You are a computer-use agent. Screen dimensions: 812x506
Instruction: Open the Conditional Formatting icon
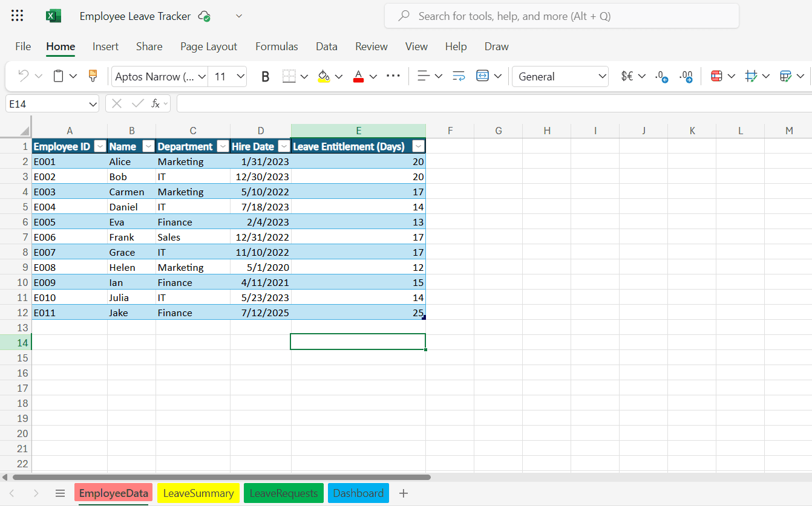pos(718,76)
